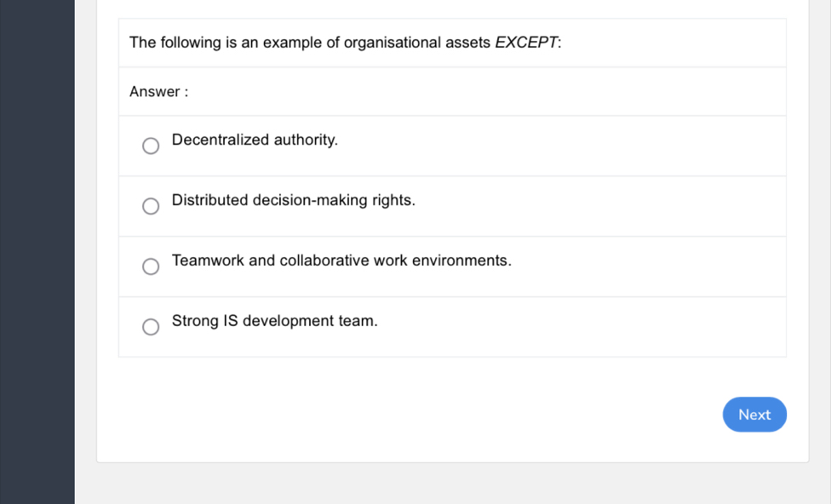Viewport: 831px width, 504px height.
Task: Click the word "Teamwork" in the third option
Action: tap(207, 261)
